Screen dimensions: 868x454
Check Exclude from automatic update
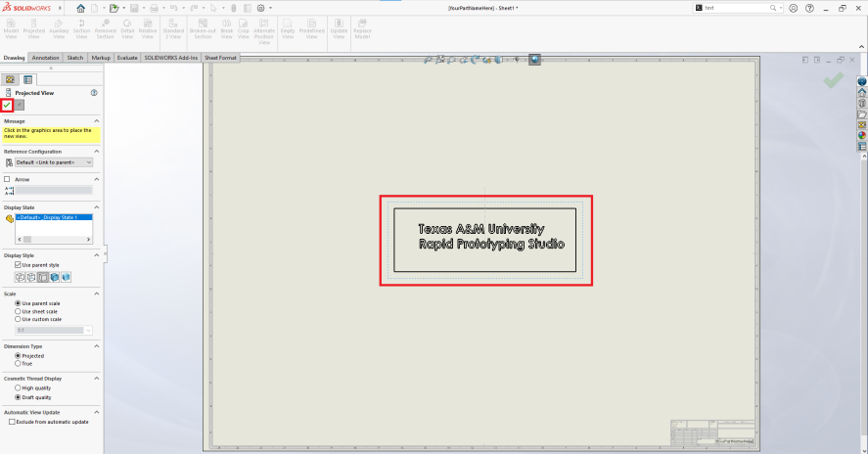(12, 422)
